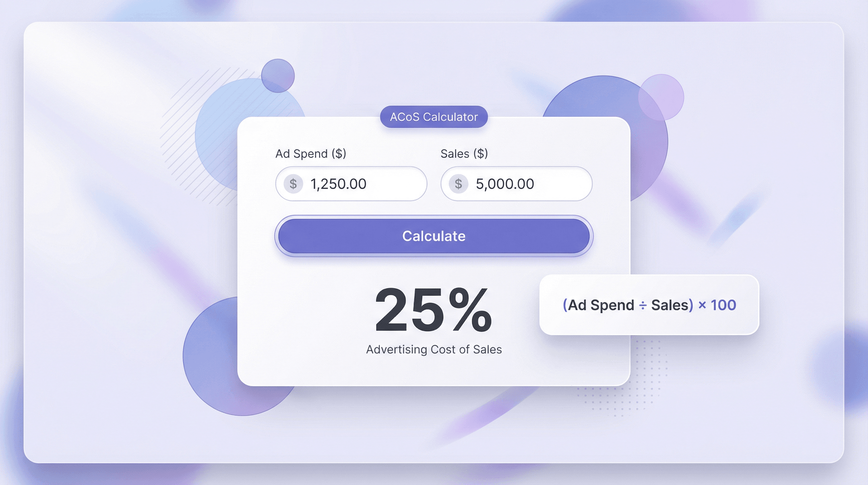Click the small purple circle above the card
868x485 pixels.
pos(278,75)
